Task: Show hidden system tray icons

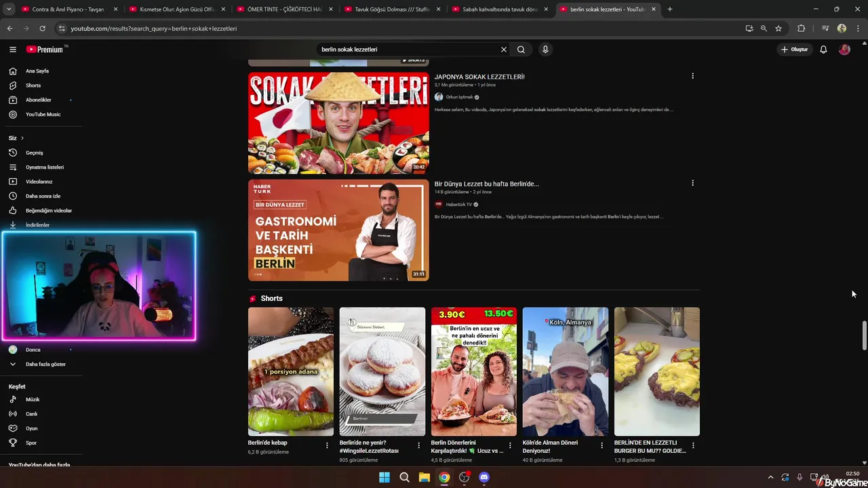Action: (770, 477)
